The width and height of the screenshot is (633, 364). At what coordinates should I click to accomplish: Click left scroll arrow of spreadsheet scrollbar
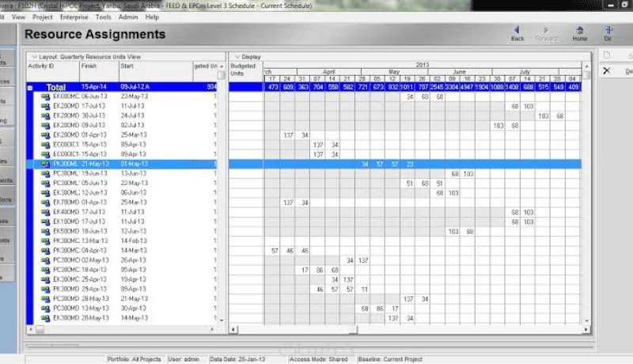pos(233,330)
